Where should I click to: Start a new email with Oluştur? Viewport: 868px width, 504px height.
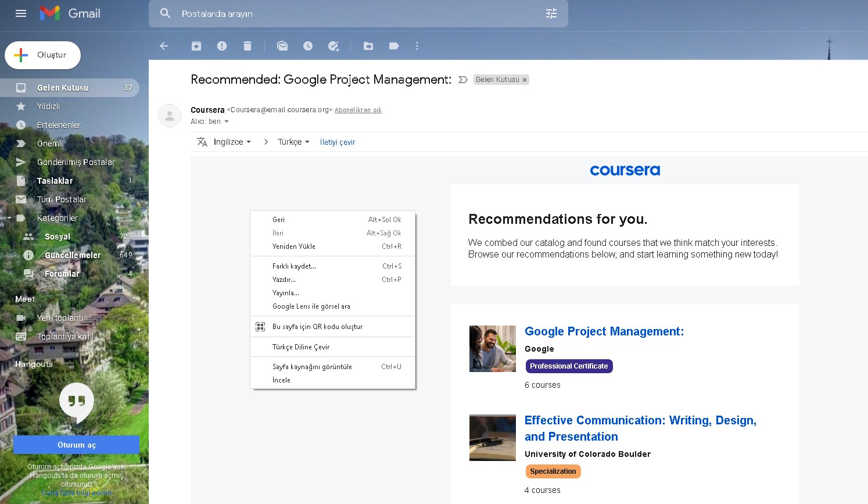coord(42,55)
